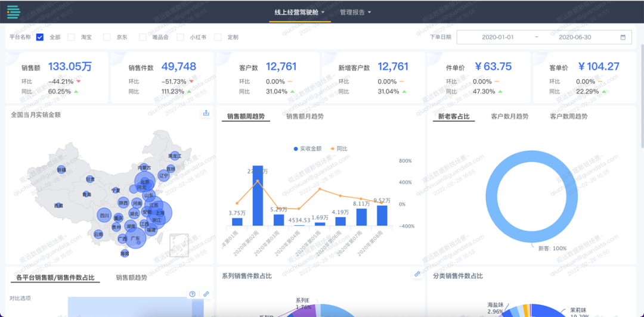Screen dimensions: 644x317
Task: Click 系列E 1.76% pie label
Action: [302, 303]
